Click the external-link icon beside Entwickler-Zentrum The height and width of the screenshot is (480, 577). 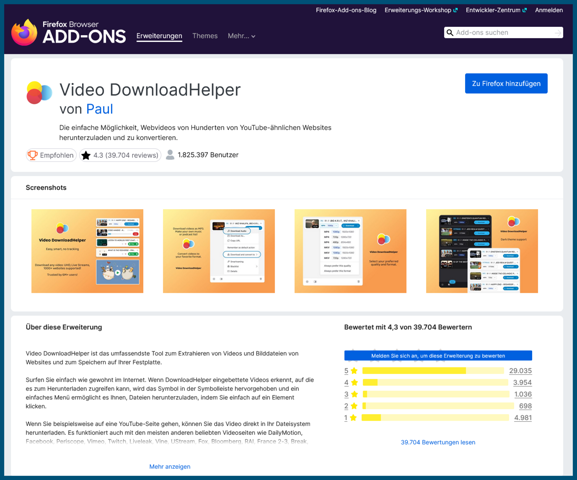(524, 10)
